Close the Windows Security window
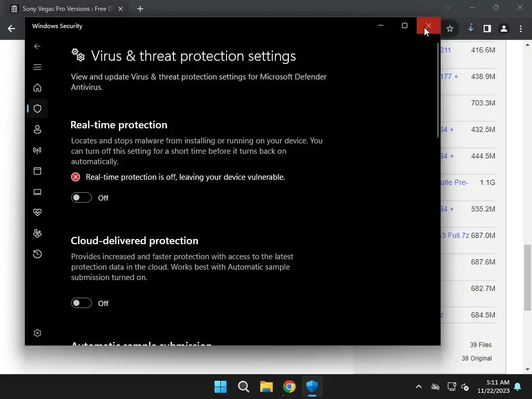This screenshot has height=399, width=532. tap(429, 26)
